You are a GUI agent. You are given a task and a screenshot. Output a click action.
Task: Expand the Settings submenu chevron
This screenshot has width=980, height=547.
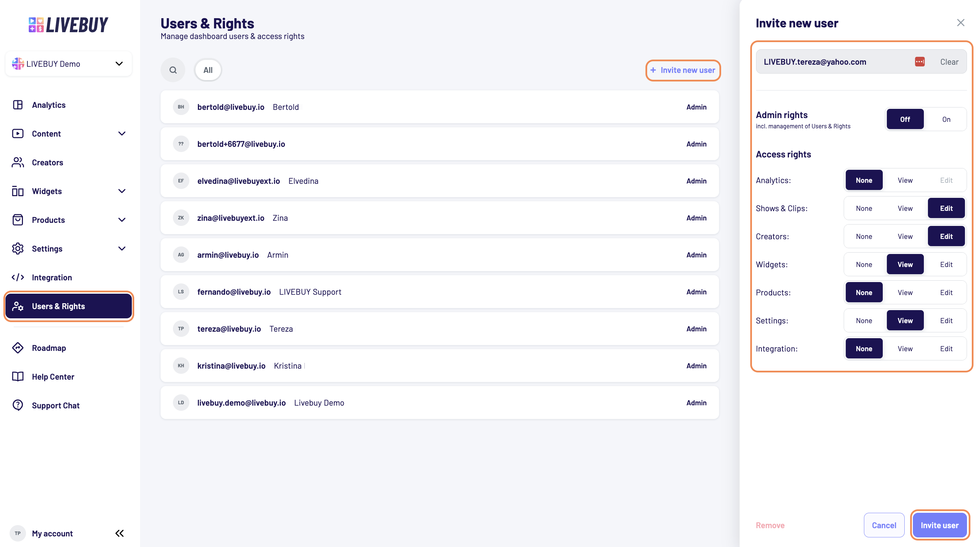tap(122, 249)
